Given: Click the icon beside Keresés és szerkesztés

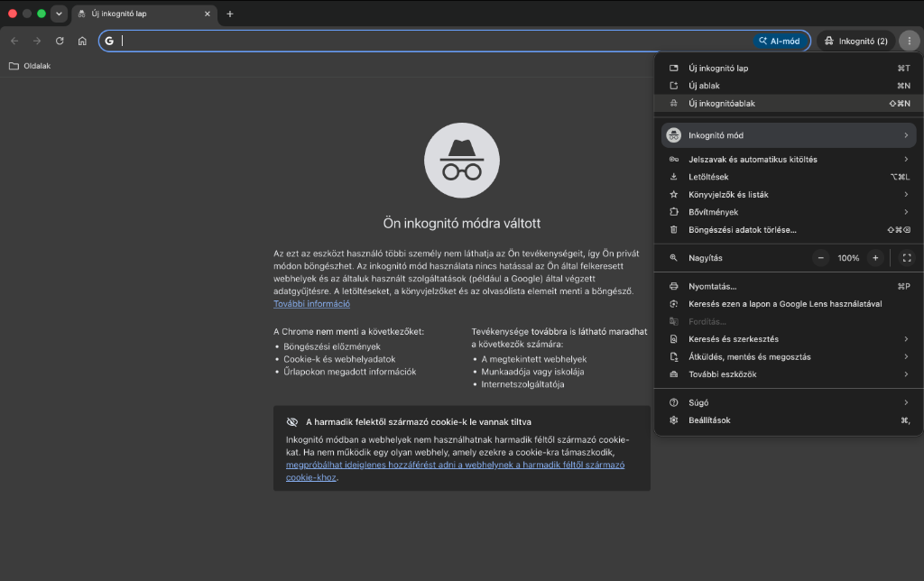Looking at the screenshot, I should 673,339.
